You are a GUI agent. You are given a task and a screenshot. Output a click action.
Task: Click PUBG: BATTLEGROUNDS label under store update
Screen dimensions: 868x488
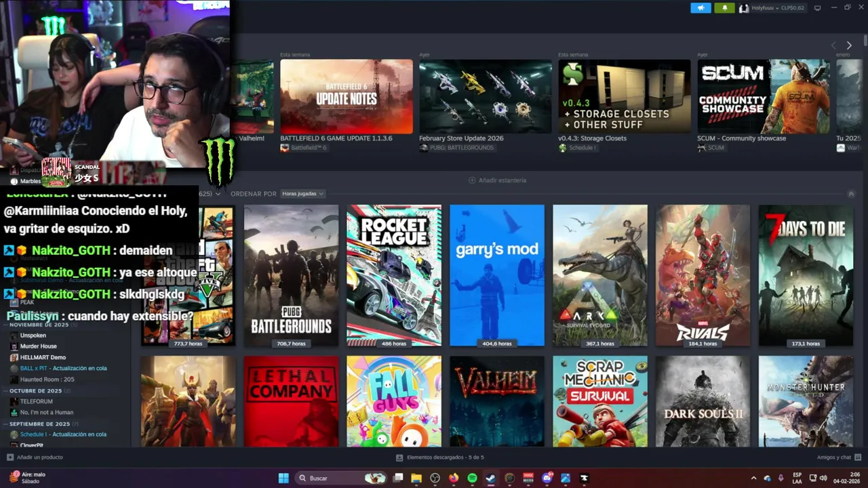point(460,148)
